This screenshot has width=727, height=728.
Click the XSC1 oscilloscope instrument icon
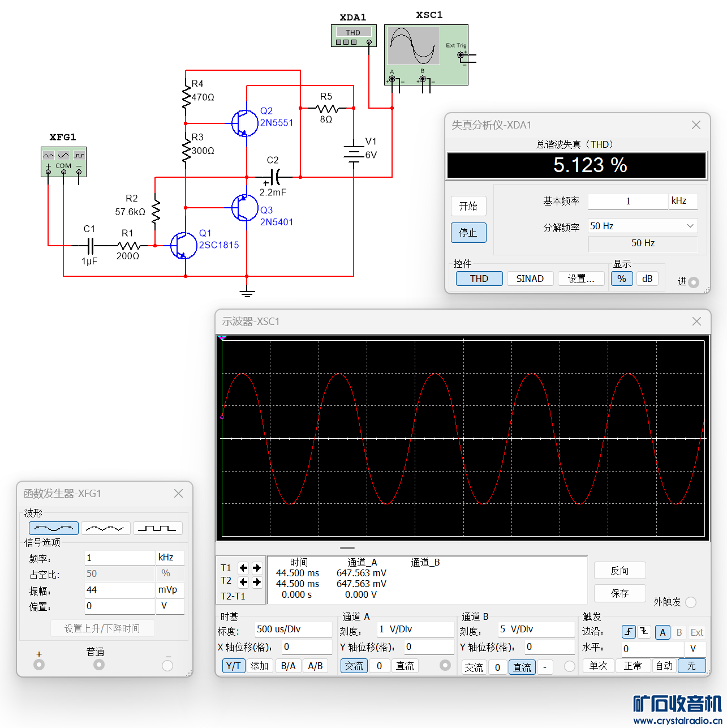tap(426, 55)
